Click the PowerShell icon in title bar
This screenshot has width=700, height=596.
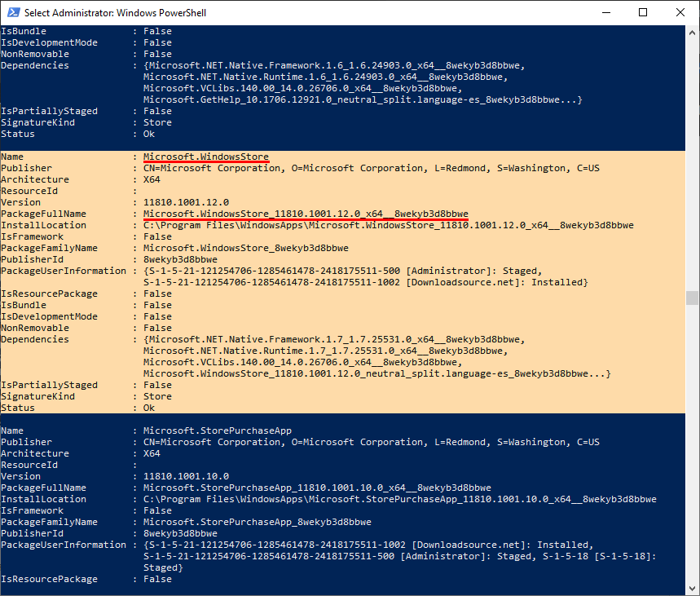click(x=13, y=12)
